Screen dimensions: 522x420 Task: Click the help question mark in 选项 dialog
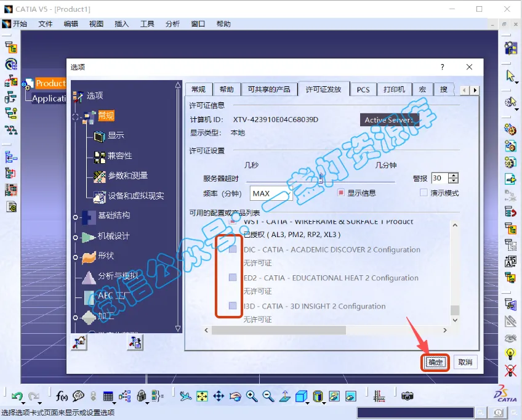(443, 67)
